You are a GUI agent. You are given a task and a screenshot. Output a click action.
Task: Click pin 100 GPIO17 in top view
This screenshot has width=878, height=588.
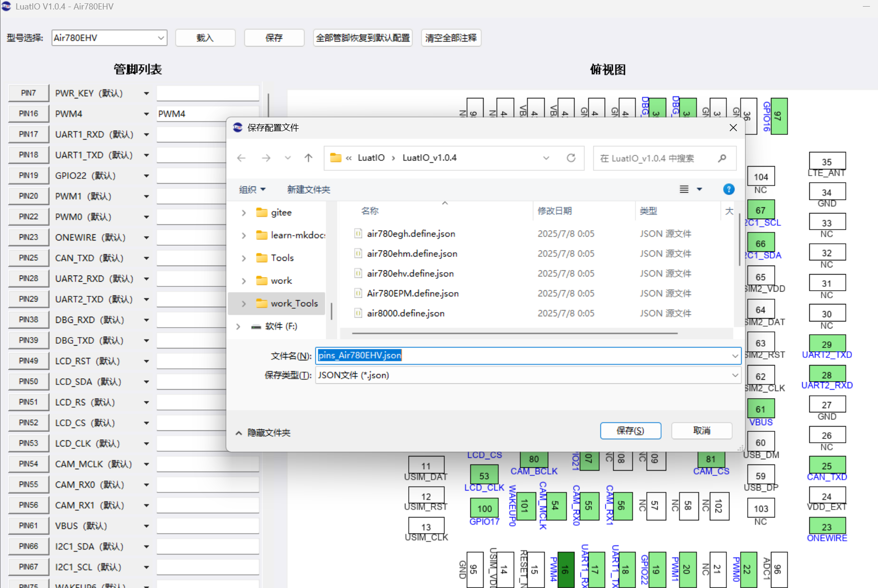tap(484, 508)
